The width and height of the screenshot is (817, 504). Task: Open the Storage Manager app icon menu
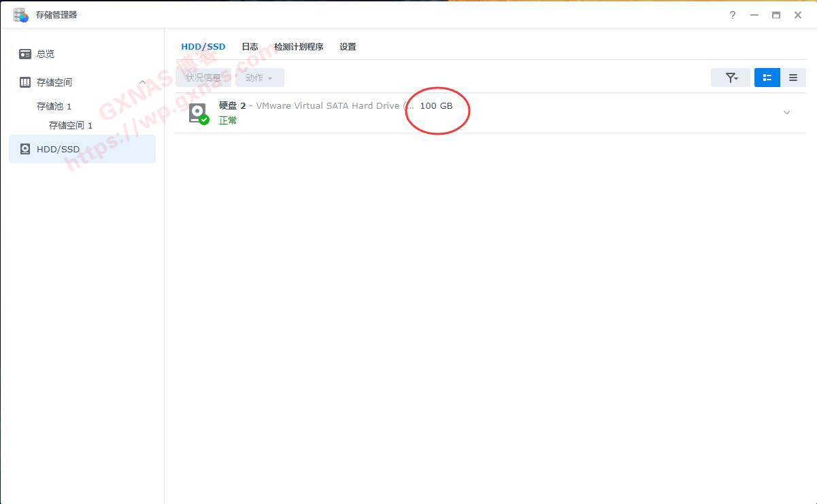(19, 14)
